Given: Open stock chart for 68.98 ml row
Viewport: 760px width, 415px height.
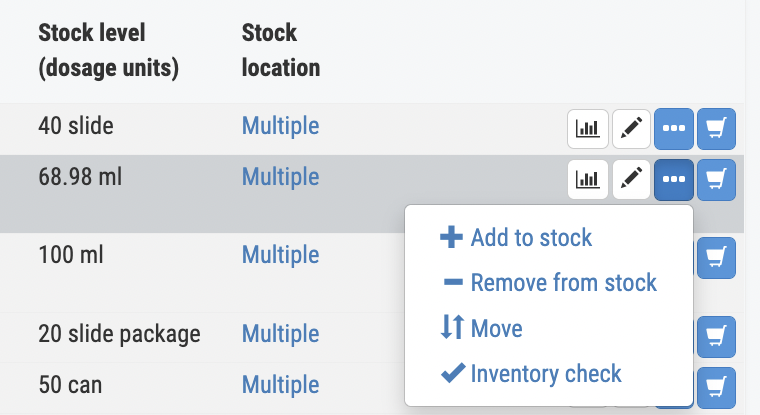Looking at the screenshot, I should (x=588, y=179).
